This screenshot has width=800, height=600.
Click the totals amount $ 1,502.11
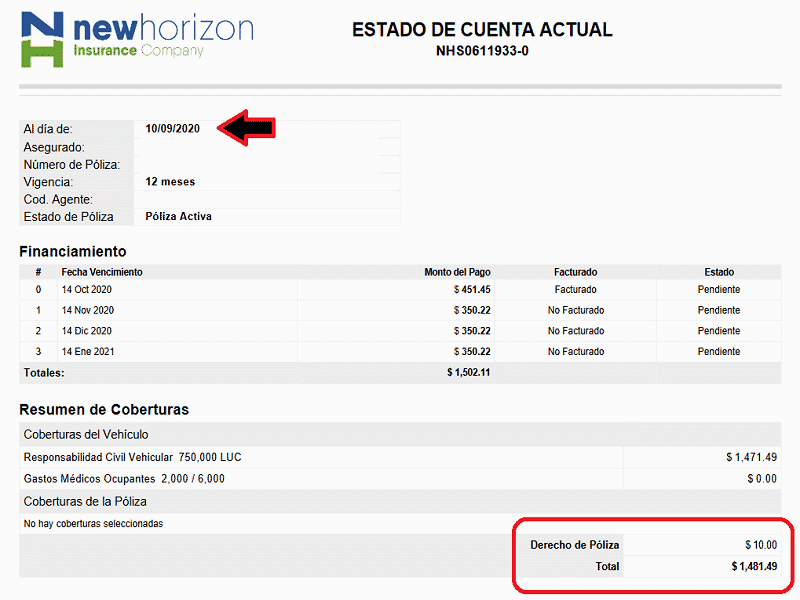point(468,373)
